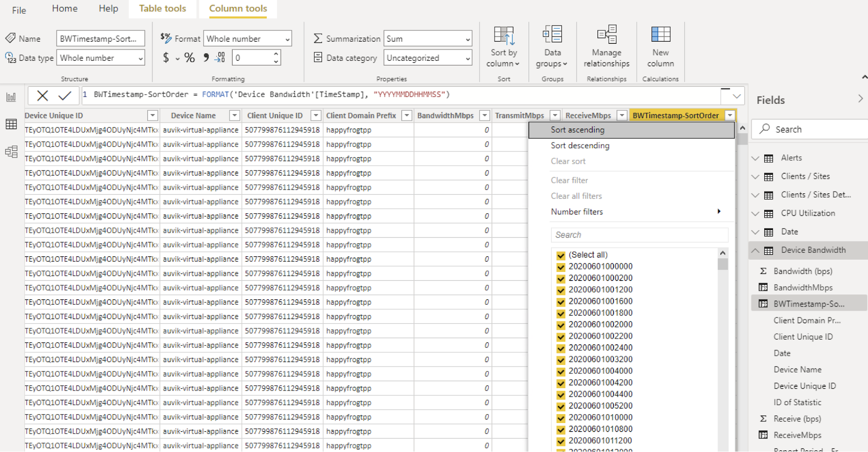Expand the formula bar
The width and height of the screenshot is (868, 452).
[736, 96]
